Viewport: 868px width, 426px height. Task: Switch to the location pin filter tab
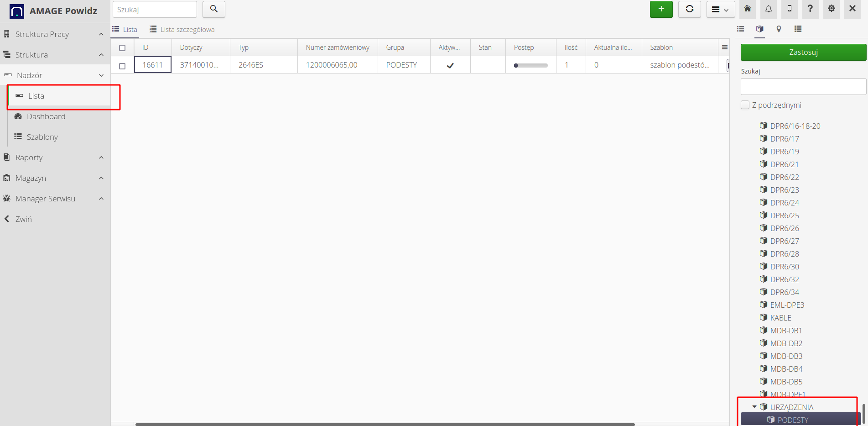coord(779,29)
